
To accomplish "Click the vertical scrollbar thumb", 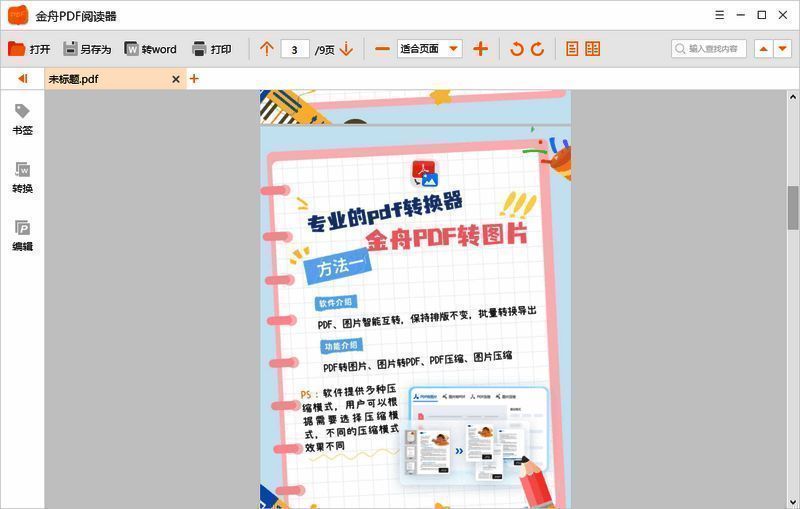I will point(793,208).
